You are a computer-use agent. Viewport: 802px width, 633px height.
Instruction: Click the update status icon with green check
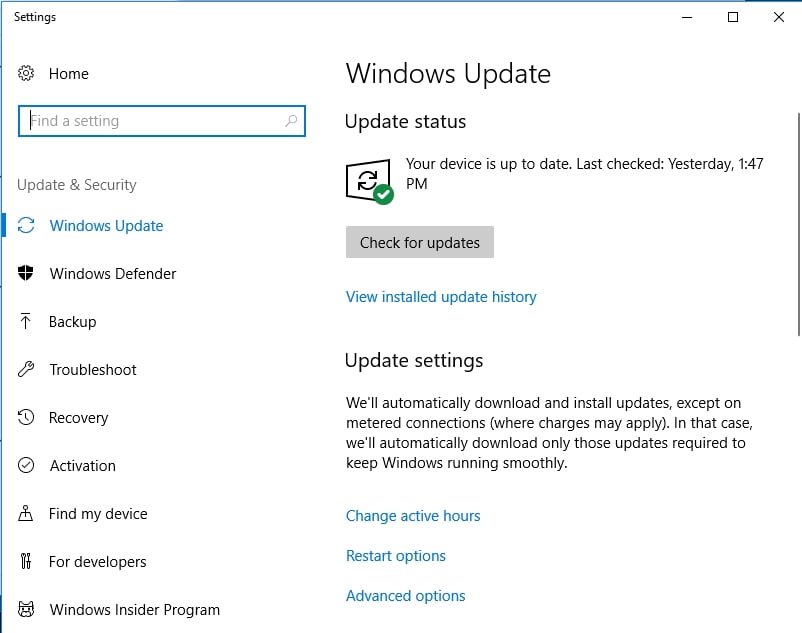(369, 181)
